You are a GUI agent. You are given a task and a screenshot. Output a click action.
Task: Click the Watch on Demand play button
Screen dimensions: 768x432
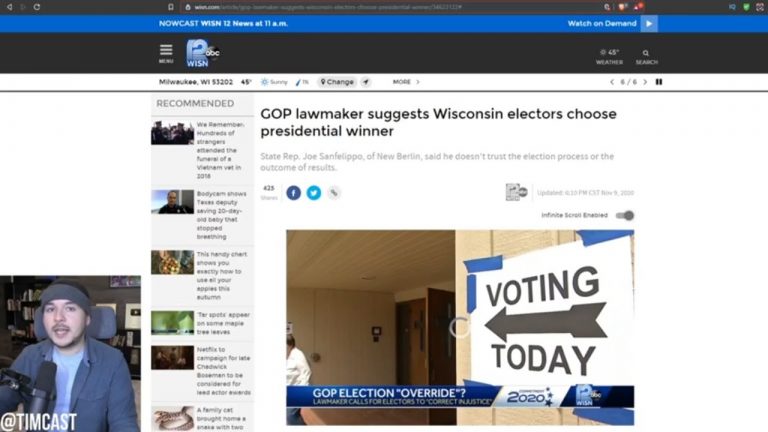649,24
